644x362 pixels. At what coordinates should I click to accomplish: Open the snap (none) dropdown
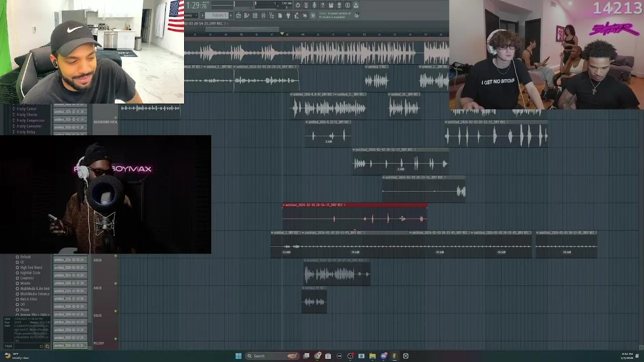pyautogui.click(x=190, y=16)
